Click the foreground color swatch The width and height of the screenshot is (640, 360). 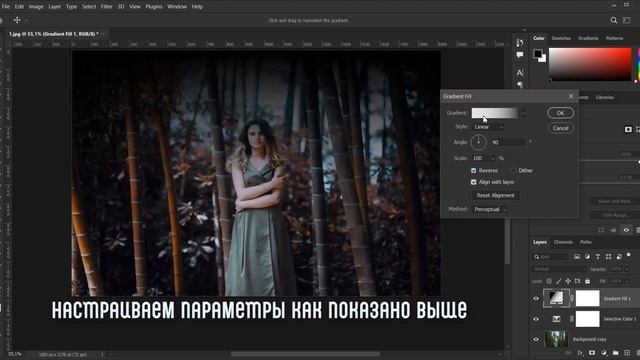538,53
